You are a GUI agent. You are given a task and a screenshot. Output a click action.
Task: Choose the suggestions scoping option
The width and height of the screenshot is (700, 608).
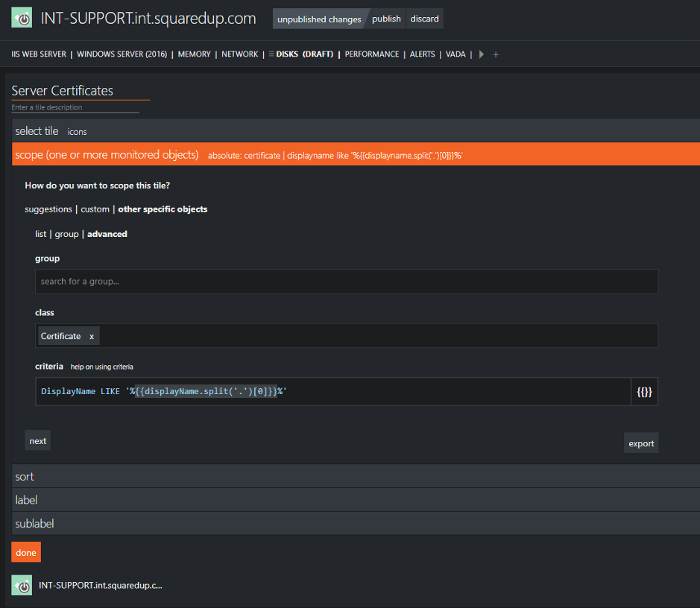(x=48, y=209)
